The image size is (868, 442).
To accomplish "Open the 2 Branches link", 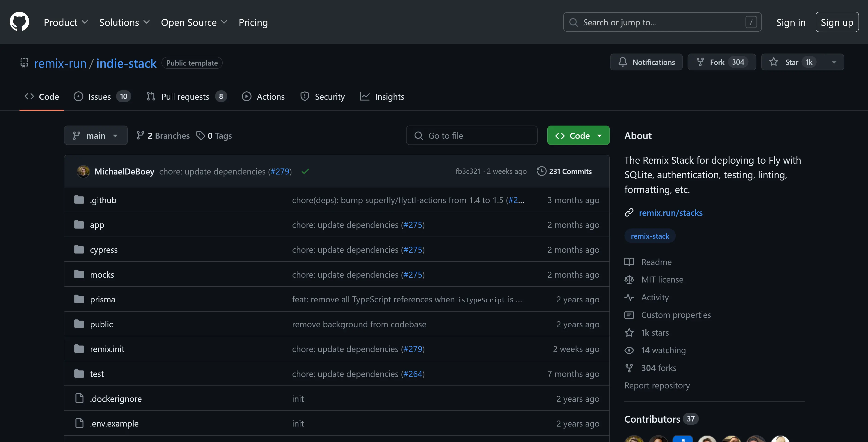I will pyautogui.click(x=163, y=135).
